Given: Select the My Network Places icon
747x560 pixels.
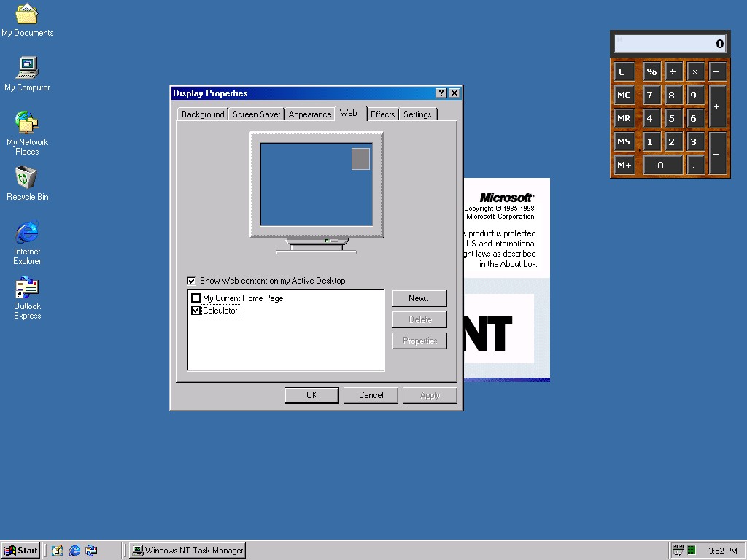Looking at the screenshot, I should click(x=27, y=133).
